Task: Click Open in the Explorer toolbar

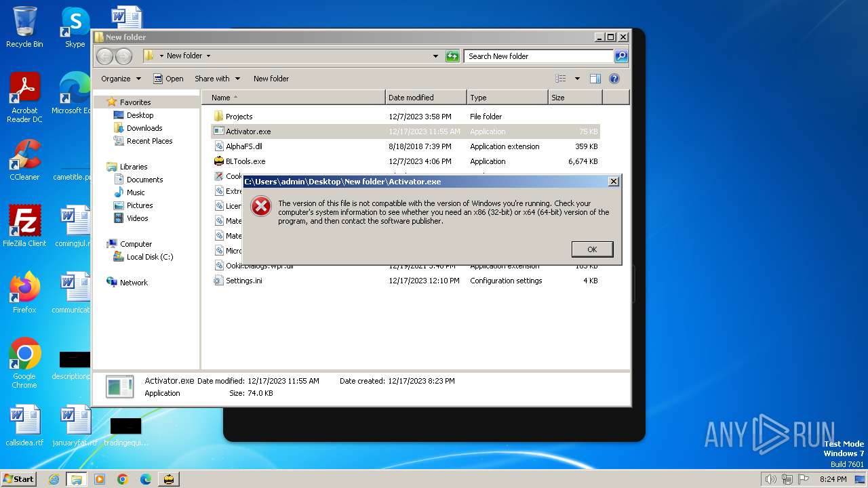Action: [168, 79]
